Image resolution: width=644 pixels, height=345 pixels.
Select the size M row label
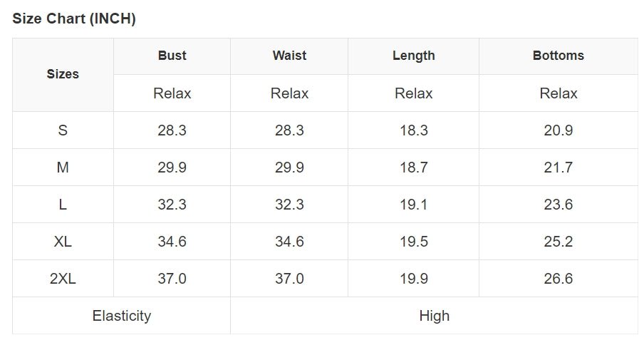click(63, 168)
